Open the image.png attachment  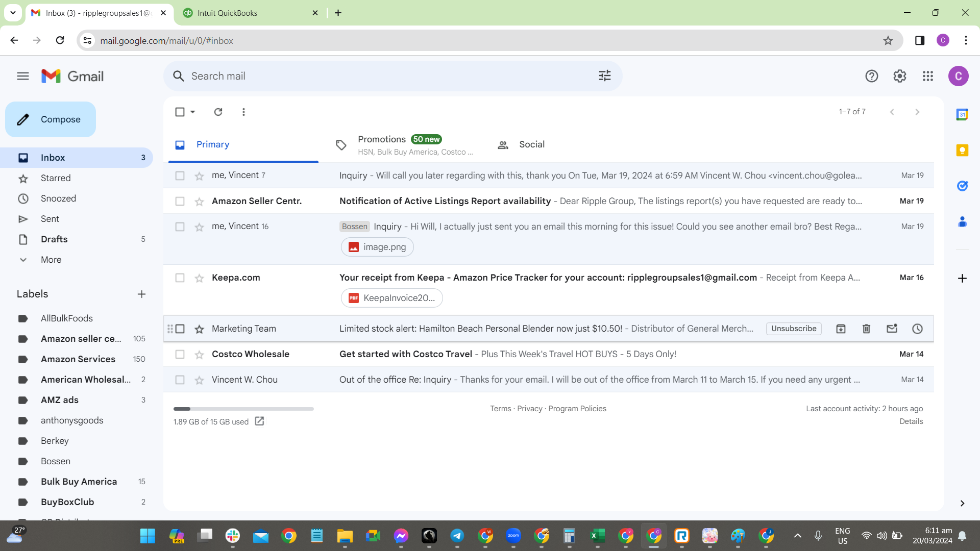[377, 247]
